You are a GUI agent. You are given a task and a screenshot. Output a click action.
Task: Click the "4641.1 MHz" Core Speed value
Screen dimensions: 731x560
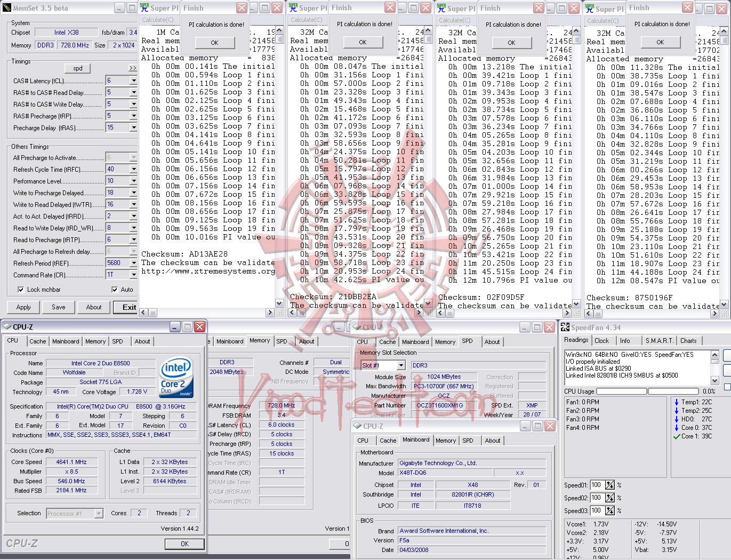pyautogui.click(x=71, y=462)
